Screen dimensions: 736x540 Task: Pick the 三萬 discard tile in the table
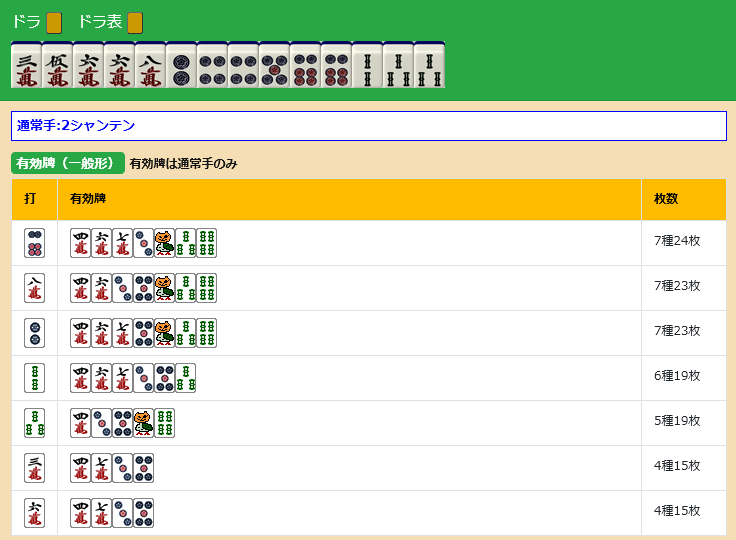click(x=34, y=468)
